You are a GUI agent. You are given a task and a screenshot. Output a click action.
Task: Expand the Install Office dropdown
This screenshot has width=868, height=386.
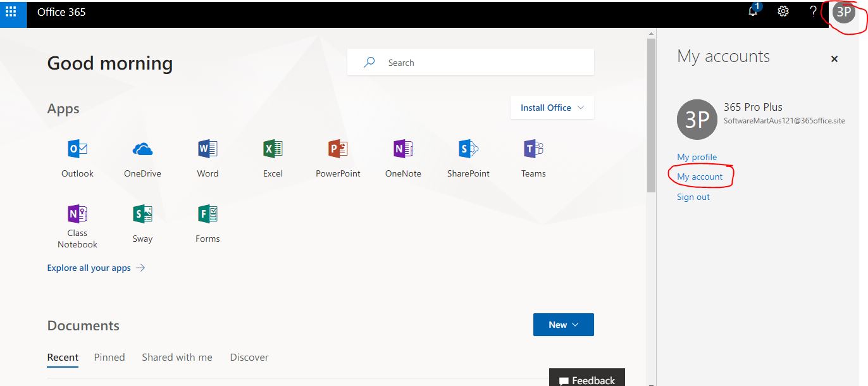552,108
